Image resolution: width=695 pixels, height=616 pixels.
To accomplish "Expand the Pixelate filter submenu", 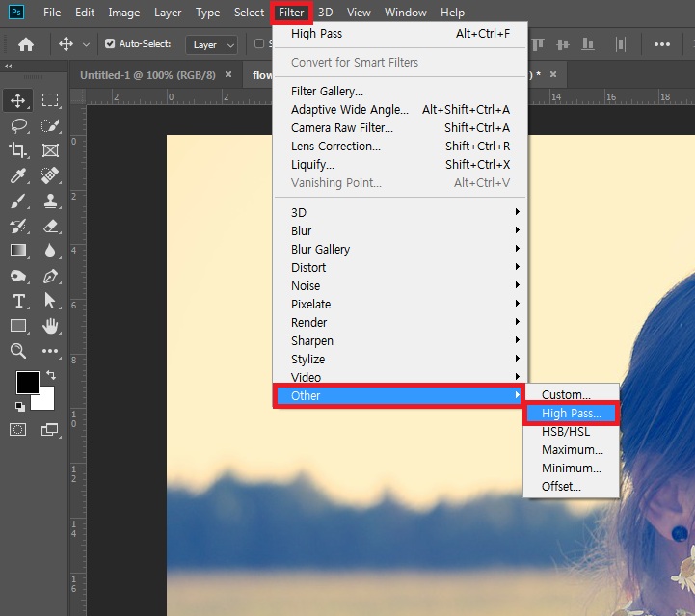I will pyautogui.click(x=400, y=304).
